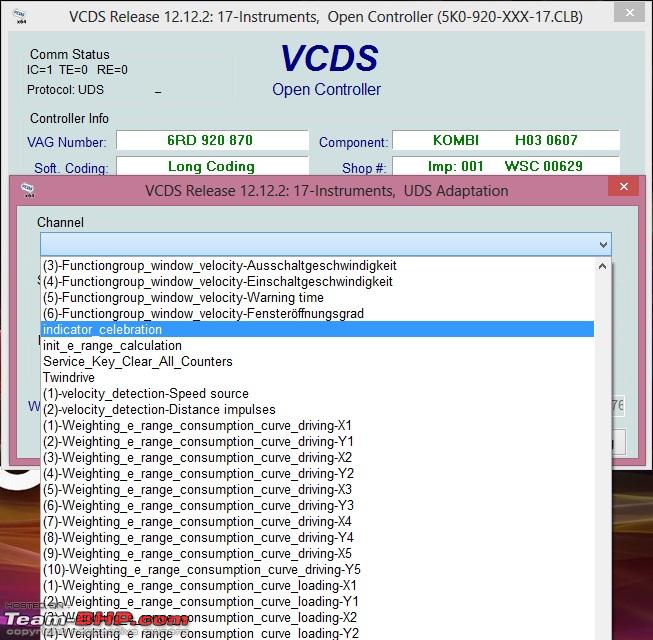The height and width of the screenshot is (640, 653).
Task: Choose the highlighted indicator_celebration channel
Action: pyautogui.click(x=317, y=329)
